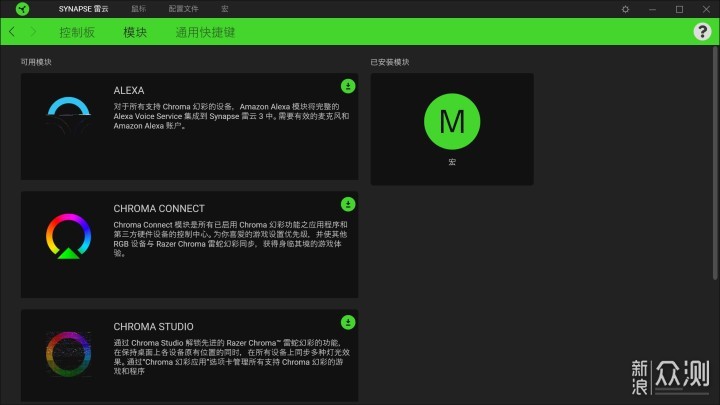Click the 已安装模块 section heading
720x405 pixels.
point(390,62)
